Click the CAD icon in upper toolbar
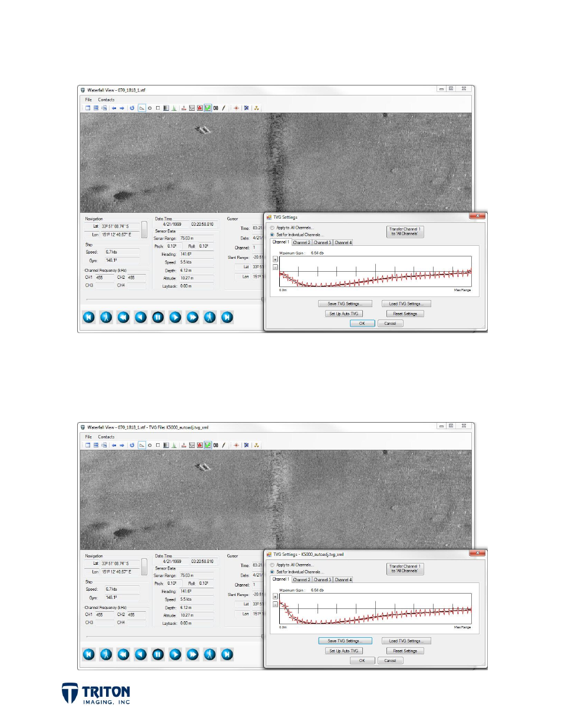 (216, 108)
